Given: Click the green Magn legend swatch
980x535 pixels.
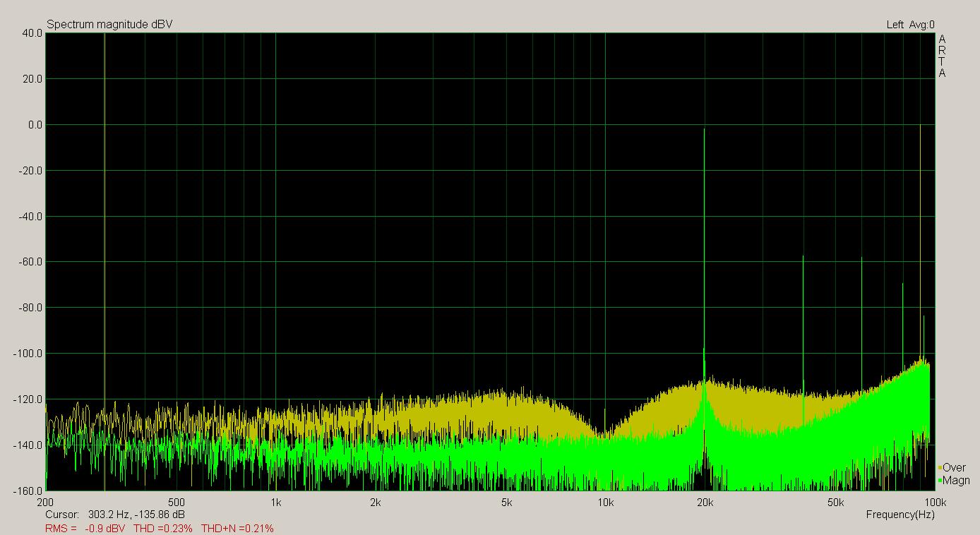Looking at the screenshot, I should click(x=940, y=481).
